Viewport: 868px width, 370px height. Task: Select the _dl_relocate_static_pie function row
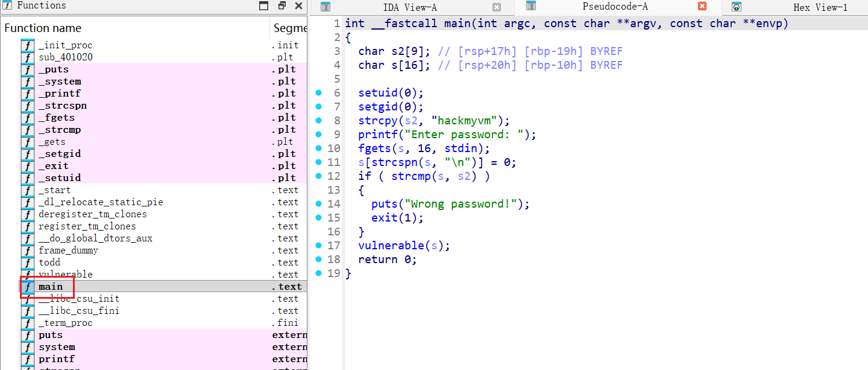pos(163,202)
